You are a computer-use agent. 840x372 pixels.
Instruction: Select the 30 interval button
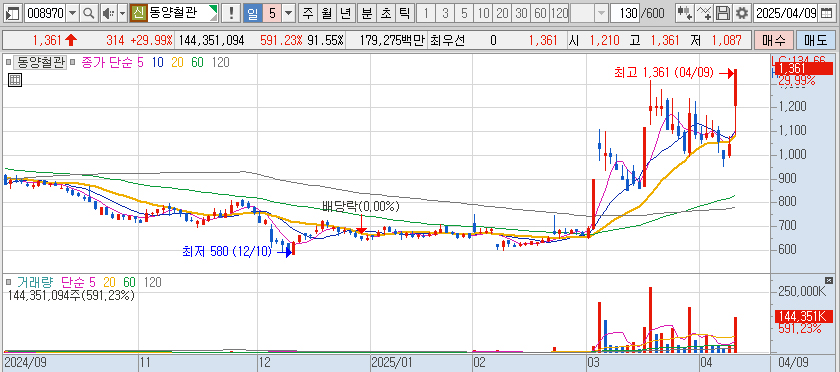click(x=521, y=13)
